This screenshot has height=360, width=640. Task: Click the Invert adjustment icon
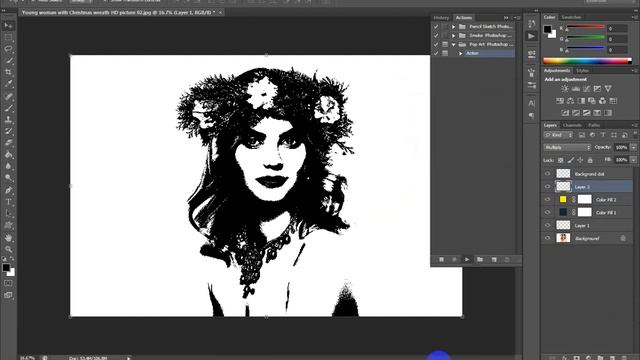coord(565,113)
